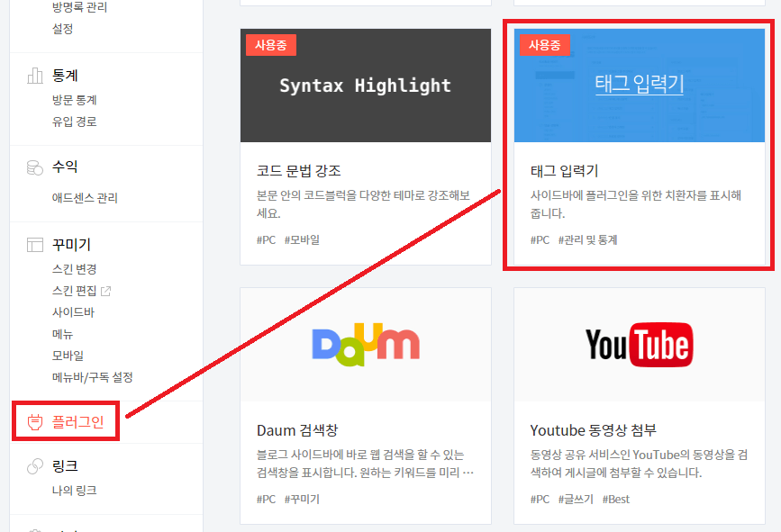Click the 꾸미기 section heading
Image resolution: width=781 pixels, height=532 pixels.
coord(71,245)
